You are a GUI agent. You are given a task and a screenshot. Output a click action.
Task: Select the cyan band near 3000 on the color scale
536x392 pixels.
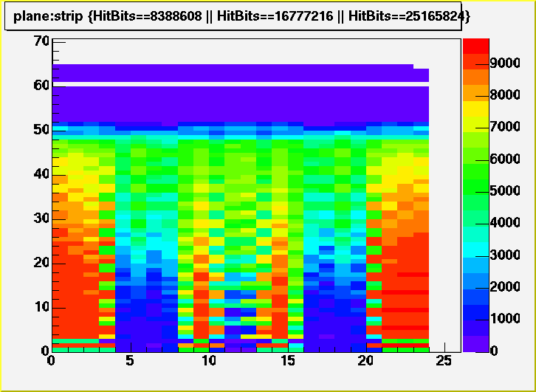click(476, 250)
